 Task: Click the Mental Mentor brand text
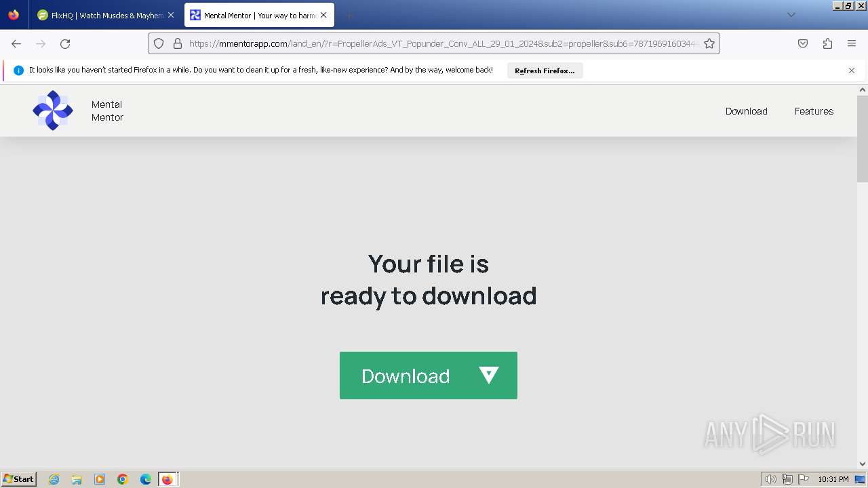click(107, 110)
